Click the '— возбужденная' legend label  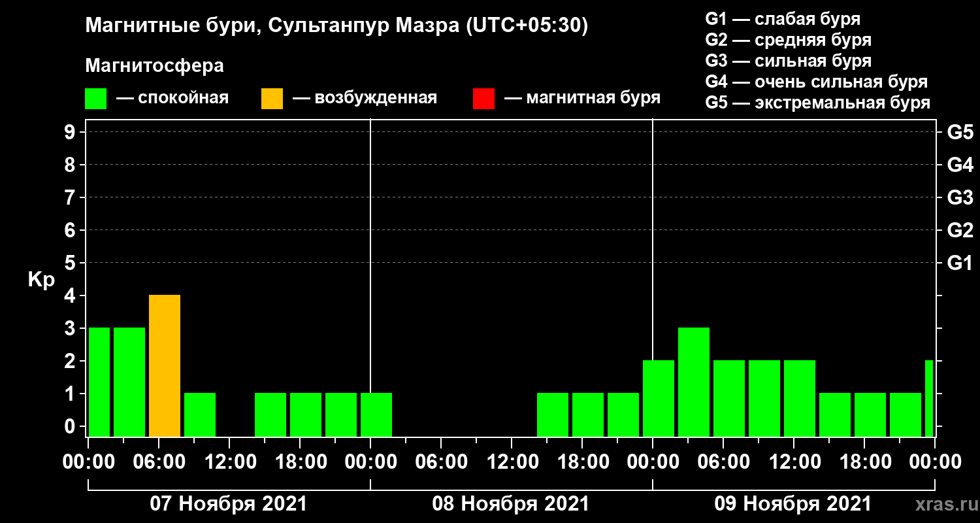[365, 99]
